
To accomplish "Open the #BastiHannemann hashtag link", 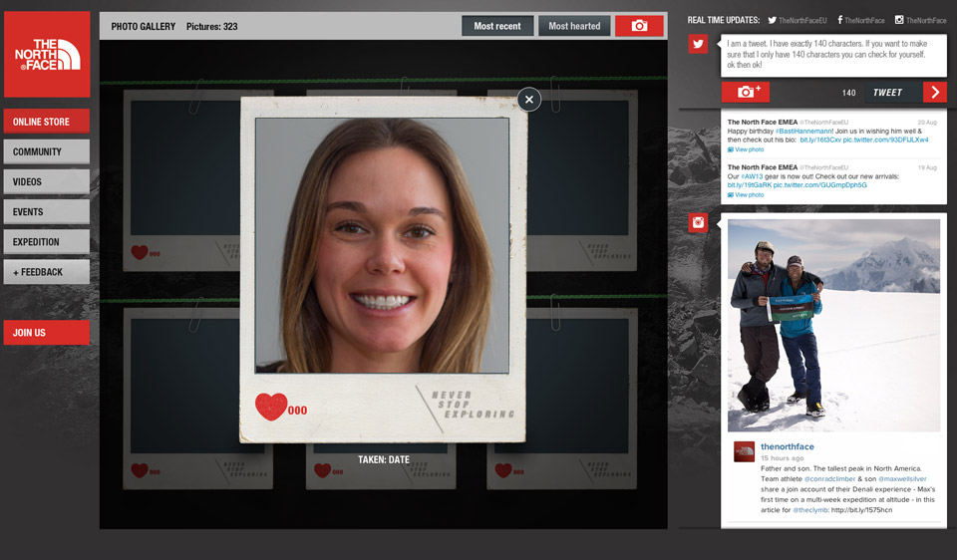I will point(803,132).
